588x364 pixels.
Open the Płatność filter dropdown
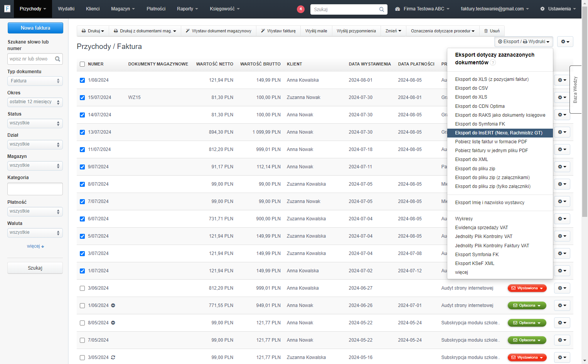tap(35, 211)
